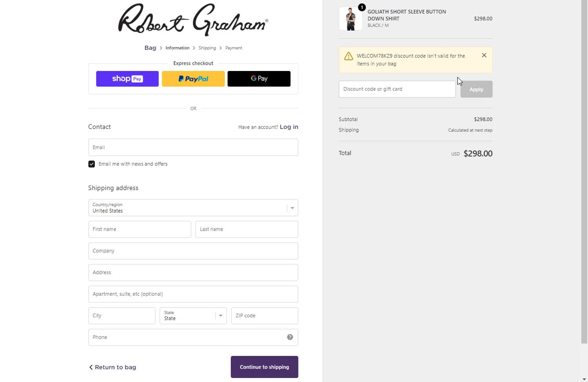Pay with PayPal express checkout
Screen dimensions: 588x382
pyautogui.click(x=193, y=78)
